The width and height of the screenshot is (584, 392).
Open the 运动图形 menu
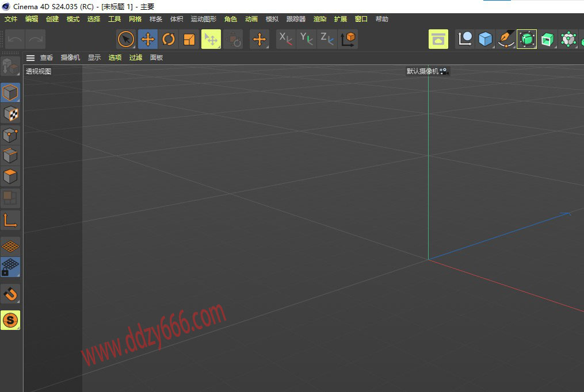coord(204,19)
